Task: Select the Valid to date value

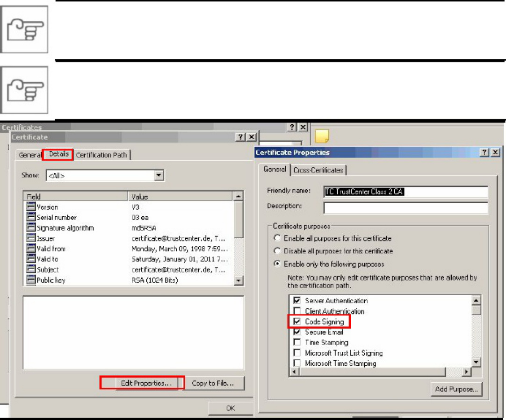Action: pos(180,259)
